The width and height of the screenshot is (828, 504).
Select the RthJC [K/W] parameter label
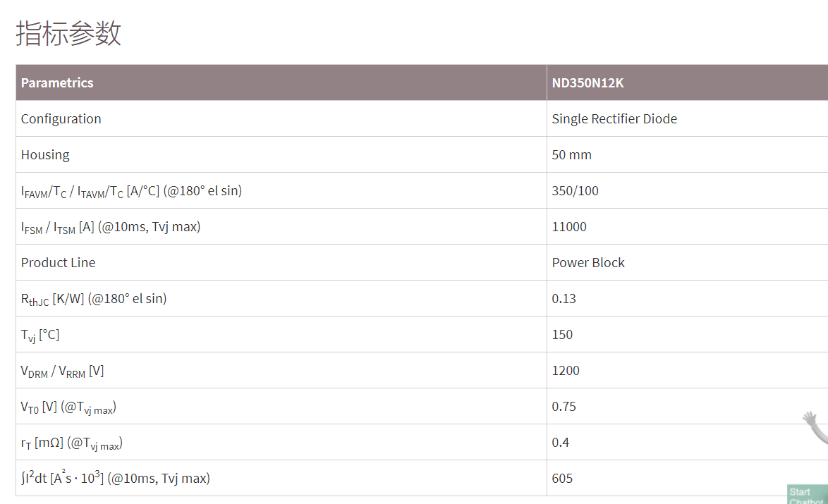tap(94, 299)
